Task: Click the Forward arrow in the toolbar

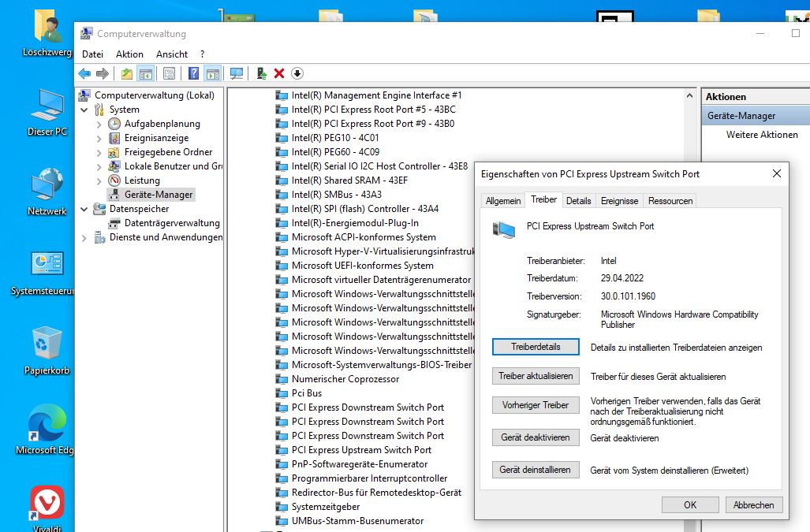Action: tap(103, 74)
